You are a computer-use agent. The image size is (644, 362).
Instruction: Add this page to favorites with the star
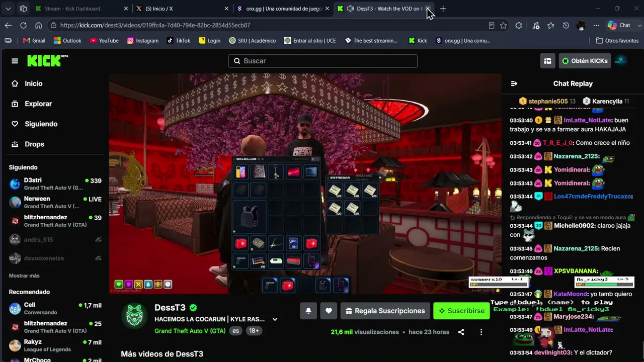tap(503, 25)
